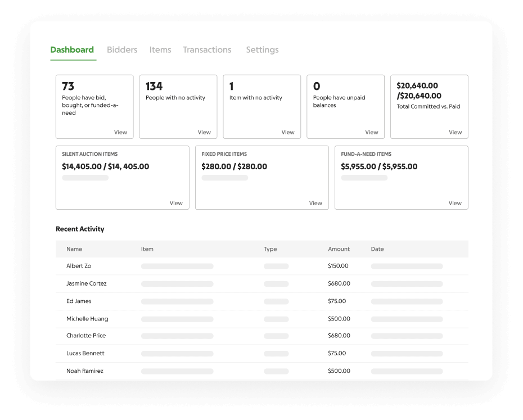Screen dimensions: 523x420
Task: Switch to the Bidders tab
Action: [122, 49]
